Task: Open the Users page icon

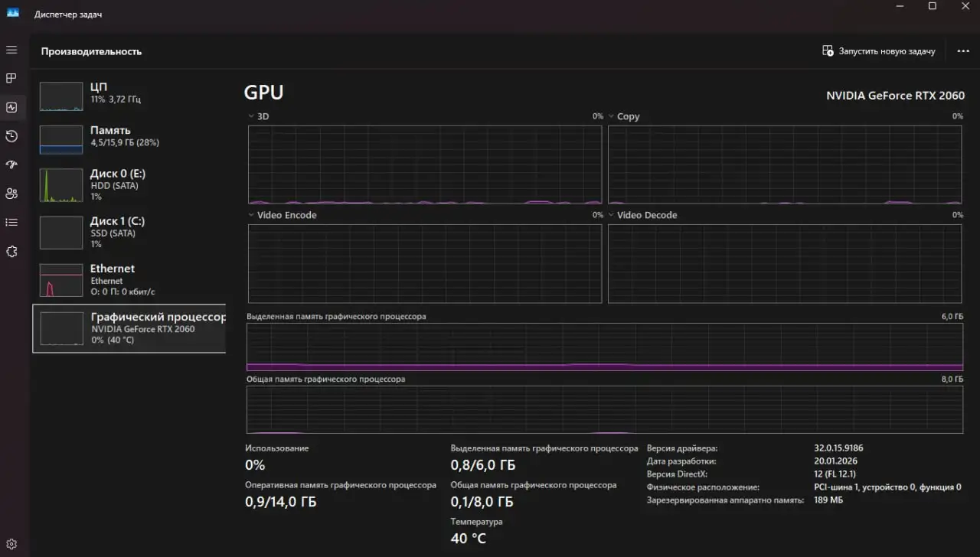Action: [x=11, y=194]
